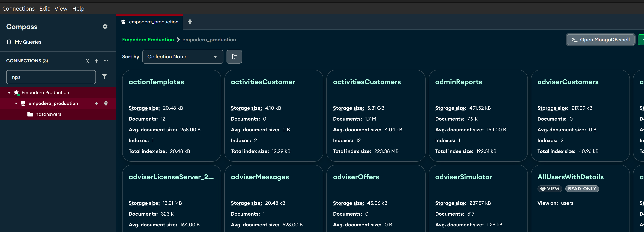This screenshot has height=232, width=644.
Task: Collapse the empodera_production database node
Action: coord(16,103)
